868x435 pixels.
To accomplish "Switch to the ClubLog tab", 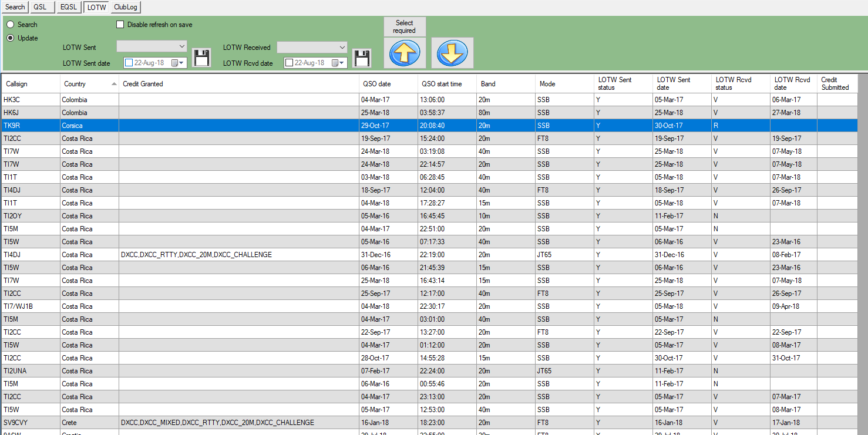I will 126,7.
